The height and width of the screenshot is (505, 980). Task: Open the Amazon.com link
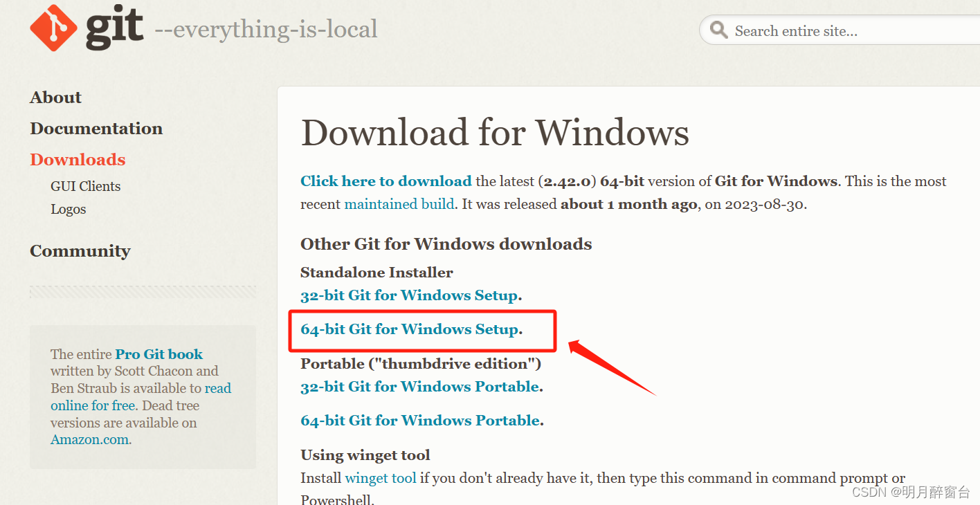click(89, 440)
